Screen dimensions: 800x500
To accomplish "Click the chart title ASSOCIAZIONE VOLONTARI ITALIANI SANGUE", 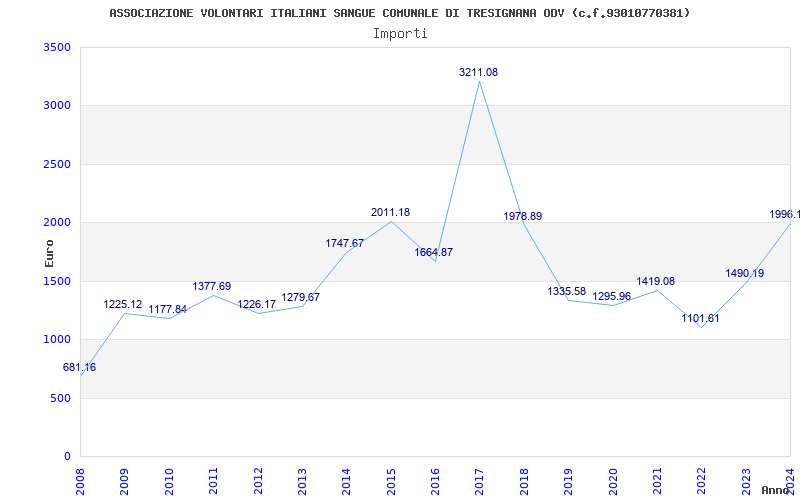I will tap(399, 13).
